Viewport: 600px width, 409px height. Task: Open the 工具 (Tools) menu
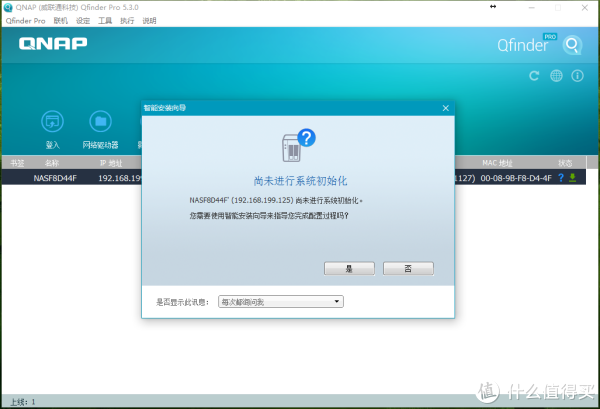(105, 20)
